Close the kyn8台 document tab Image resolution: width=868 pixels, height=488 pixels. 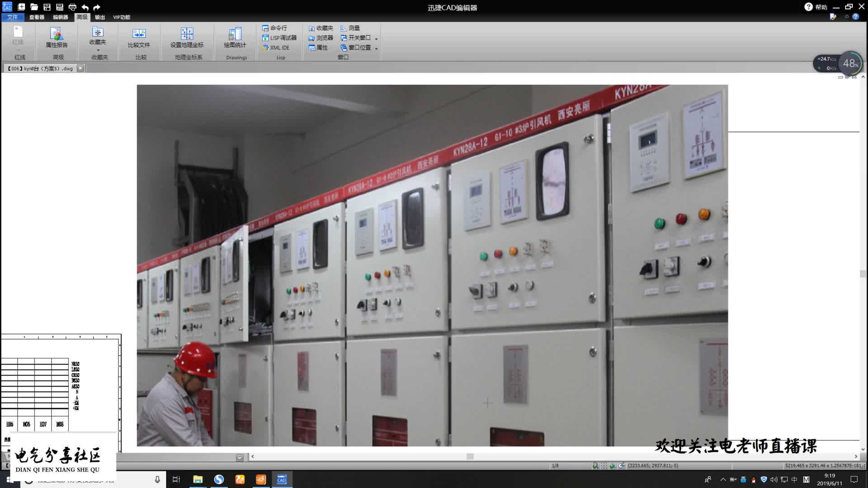tap(80, 68)
